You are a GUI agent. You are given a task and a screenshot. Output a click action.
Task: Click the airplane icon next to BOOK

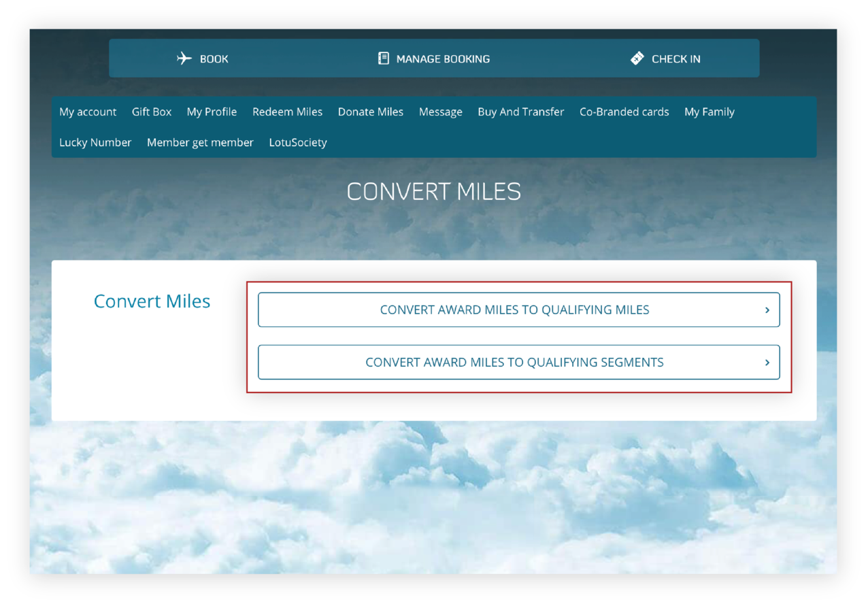(184, 58)
